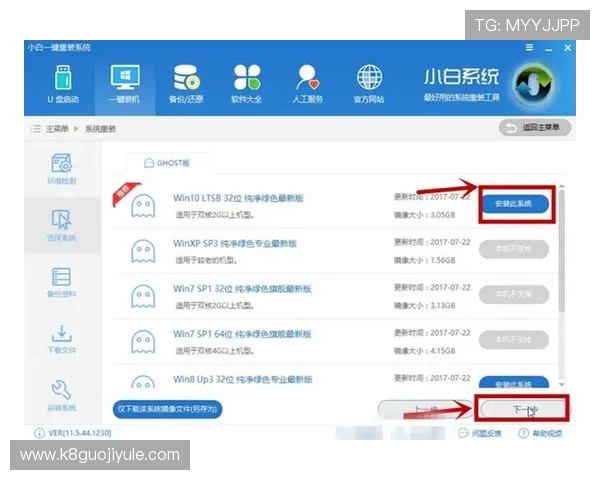
Task: Click the 镜像大小：1.56GB text
Action: pyautogui.click(x=425, y=260)
